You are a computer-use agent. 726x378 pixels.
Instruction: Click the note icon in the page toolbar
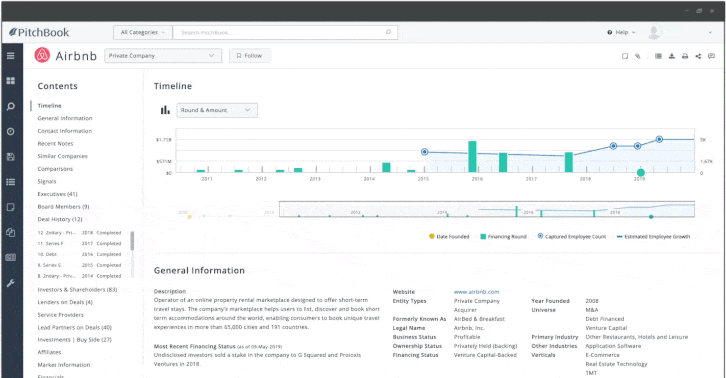coord(625,56)
